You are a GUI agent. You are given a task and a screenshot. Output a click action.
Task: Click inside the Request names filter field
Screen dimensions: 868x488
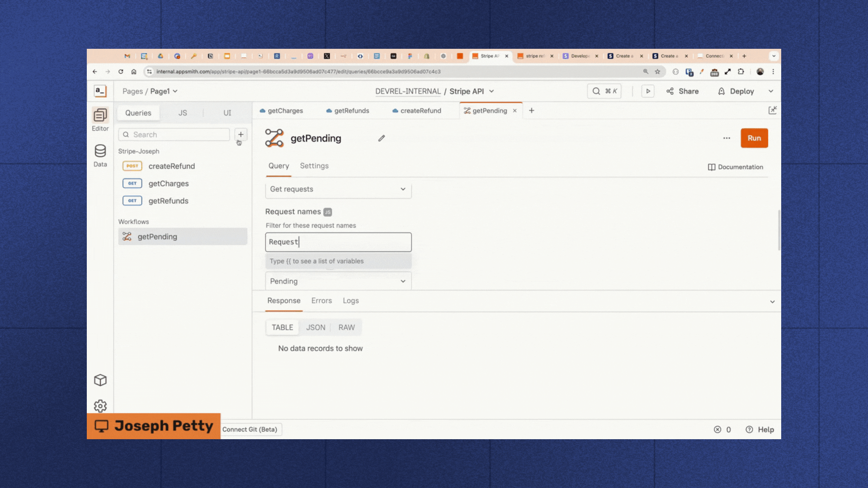(x=338, y=242)
